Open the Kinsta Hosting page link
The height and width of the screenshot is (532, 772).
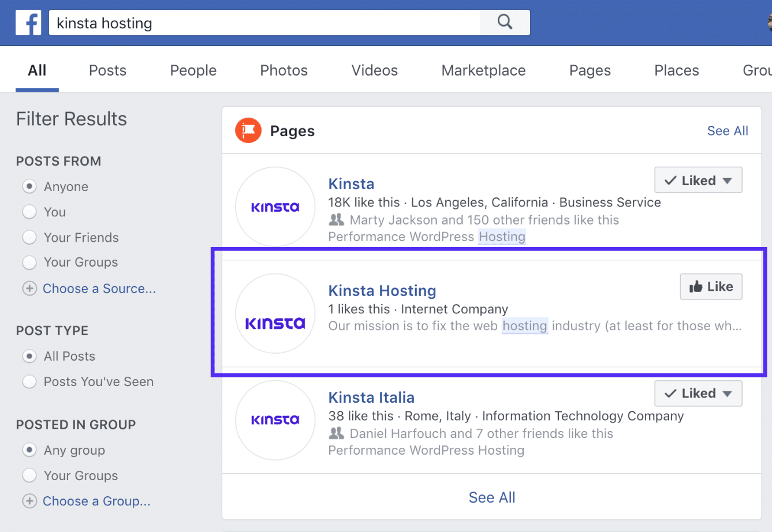pyautogui.click(x=382, y=290)
